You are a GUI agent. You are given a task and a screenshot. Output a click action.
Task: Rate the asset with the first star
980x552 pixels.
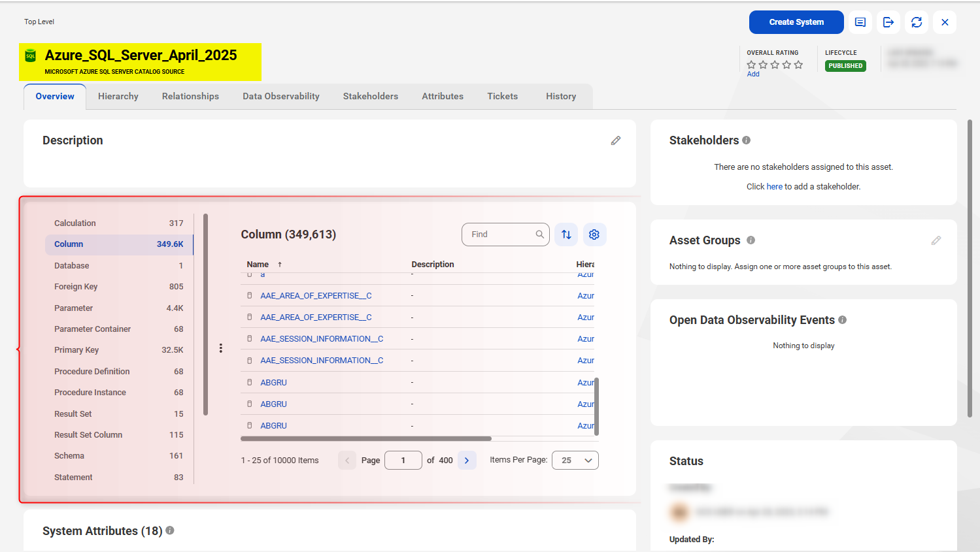(x=751, y=65)
